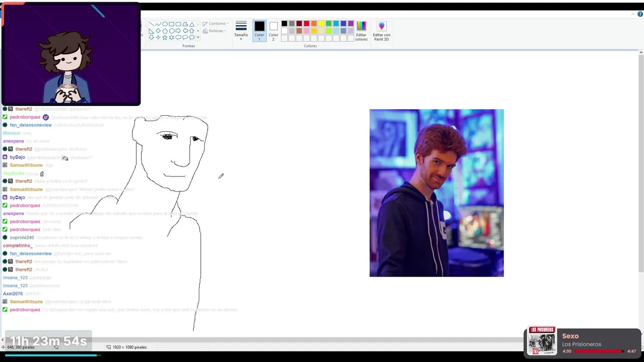The width and height of the screenshot is (644, 362).
Task: Pick the lavender color swatch
Action: coord(351,31)
